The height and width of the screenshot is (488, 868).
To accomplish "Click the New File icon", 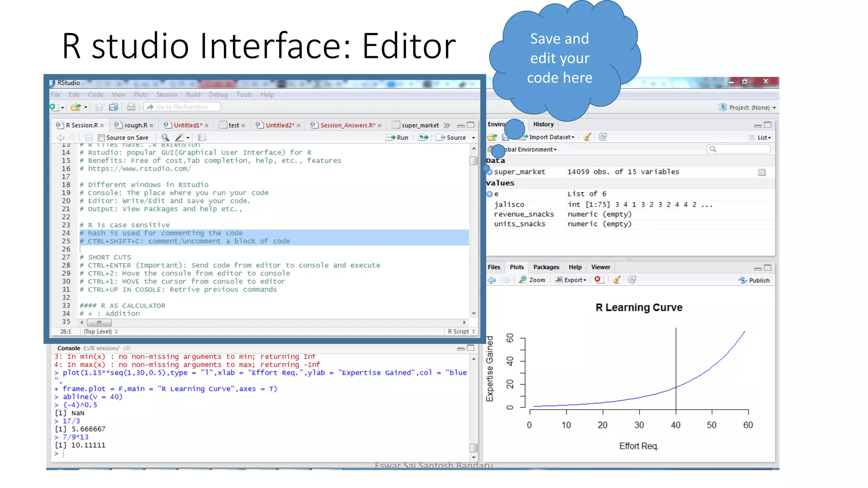I will [54, 107].
